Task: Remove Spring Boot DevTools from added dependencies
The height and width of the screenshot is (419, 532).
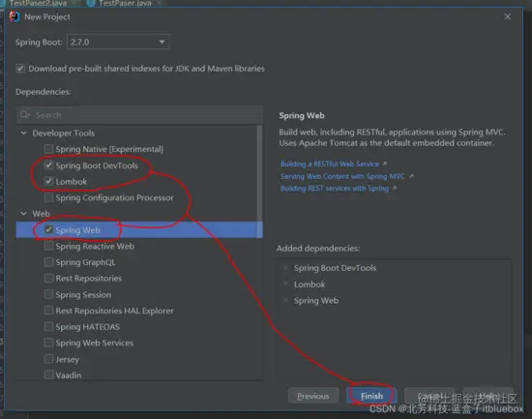Action: [286, 268]
